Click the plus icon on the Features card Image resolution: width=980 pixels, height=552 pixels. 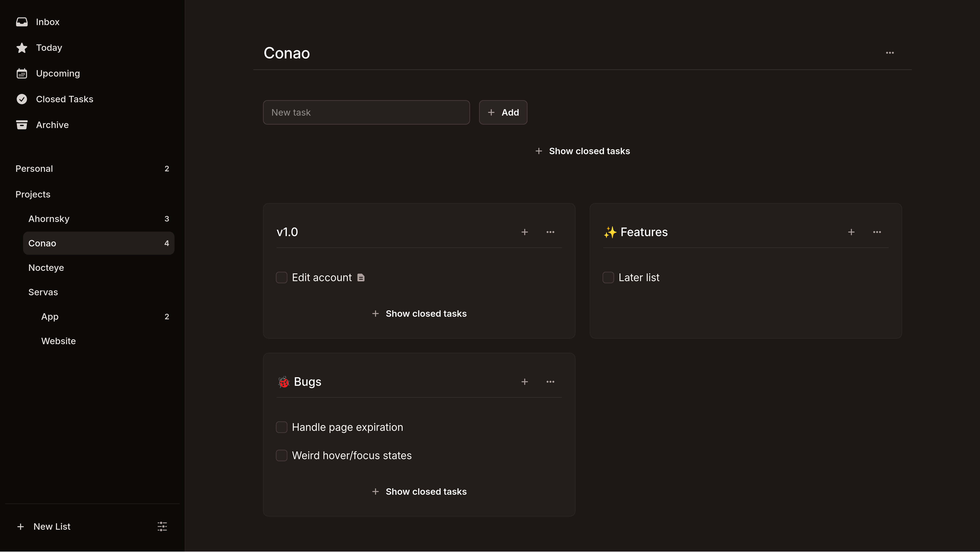point(851,232)
